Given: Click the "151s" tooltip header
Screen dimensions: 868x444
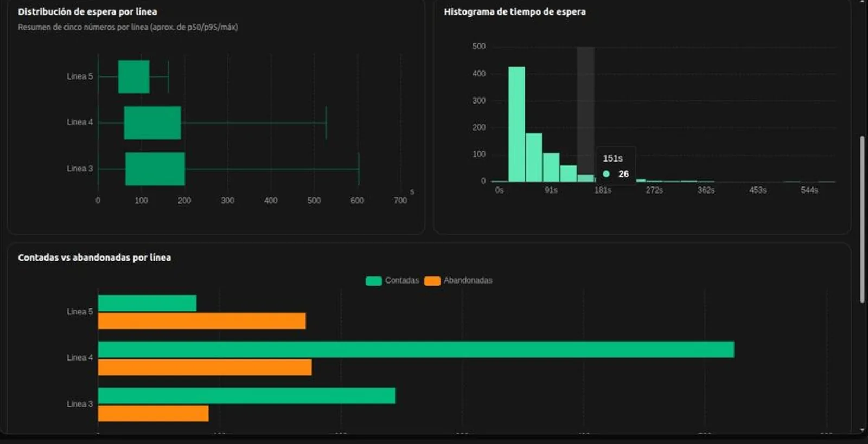Looking at the screenshot, I should click(613, 158).
